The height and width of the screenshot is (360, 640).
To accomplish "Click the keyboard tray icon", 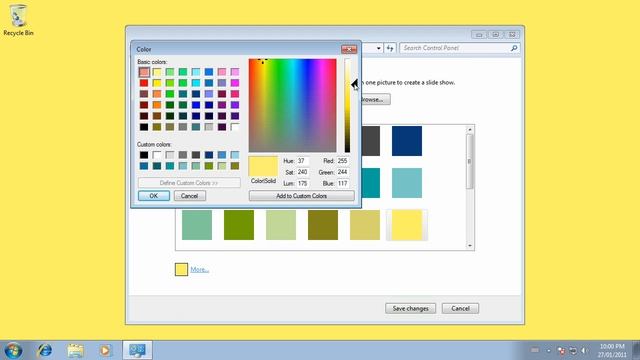I will (535, 350).
